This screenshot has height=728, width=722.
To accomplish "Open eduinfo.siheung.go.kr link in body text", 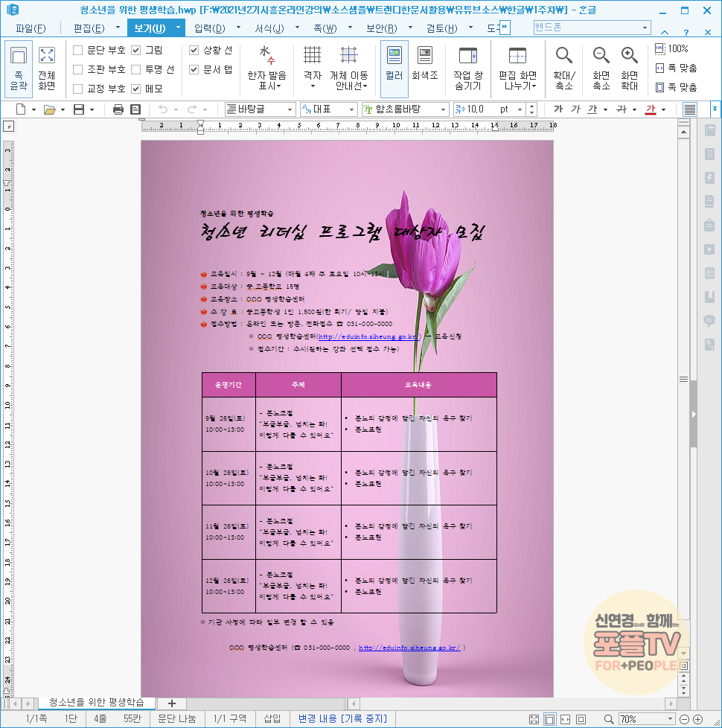I will pyautogui.click(x=369, y=336).
